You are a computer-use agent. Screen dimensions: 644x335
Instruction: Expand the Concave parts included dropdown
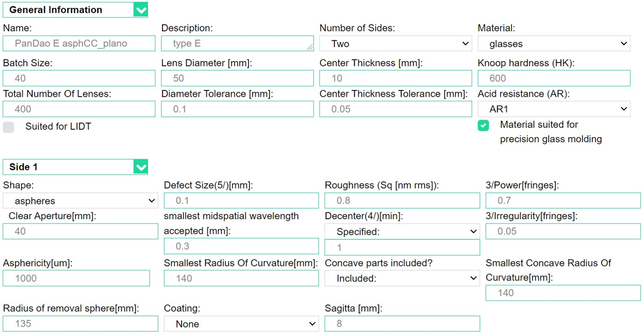402,279
